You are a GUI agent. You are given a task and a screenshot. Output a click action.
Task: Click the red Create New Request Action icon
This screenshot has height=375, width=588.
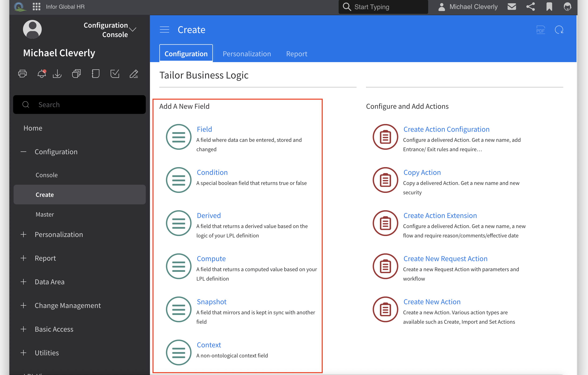coord(385,266)
